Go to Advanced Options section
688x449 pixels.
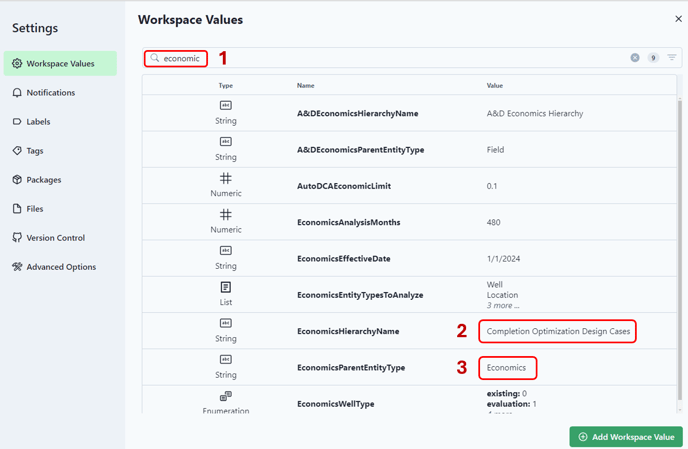(61, 267)
